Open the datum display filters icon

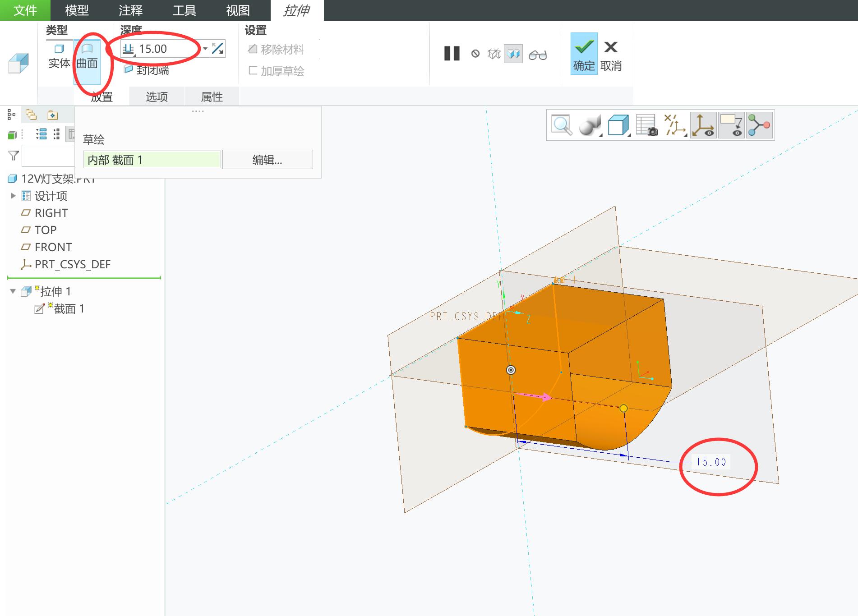[675, 125]
